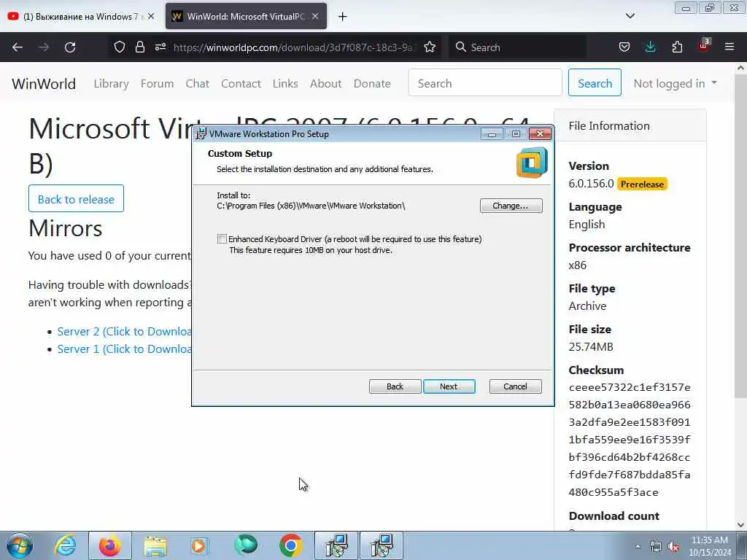
Task: Open the WinWorld home logo link
Action: click(x=43, y=84)
